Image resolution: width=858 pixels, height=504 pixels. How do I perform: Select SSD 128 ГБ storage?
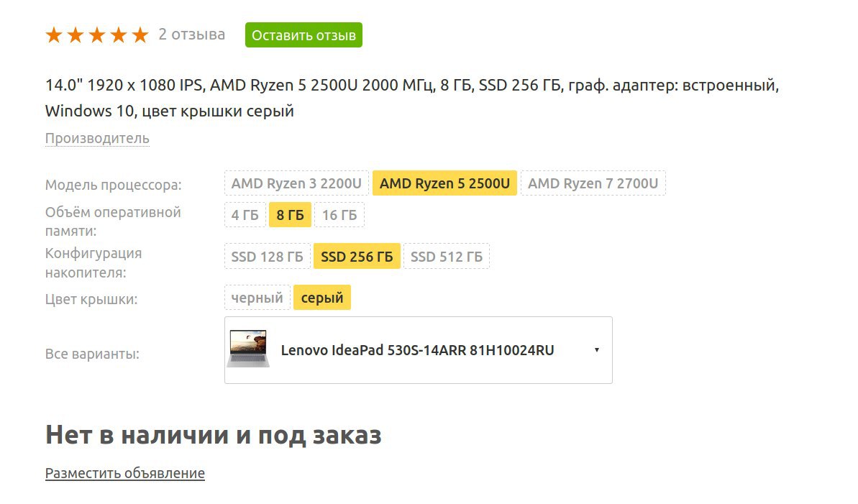tap(267, 257)
